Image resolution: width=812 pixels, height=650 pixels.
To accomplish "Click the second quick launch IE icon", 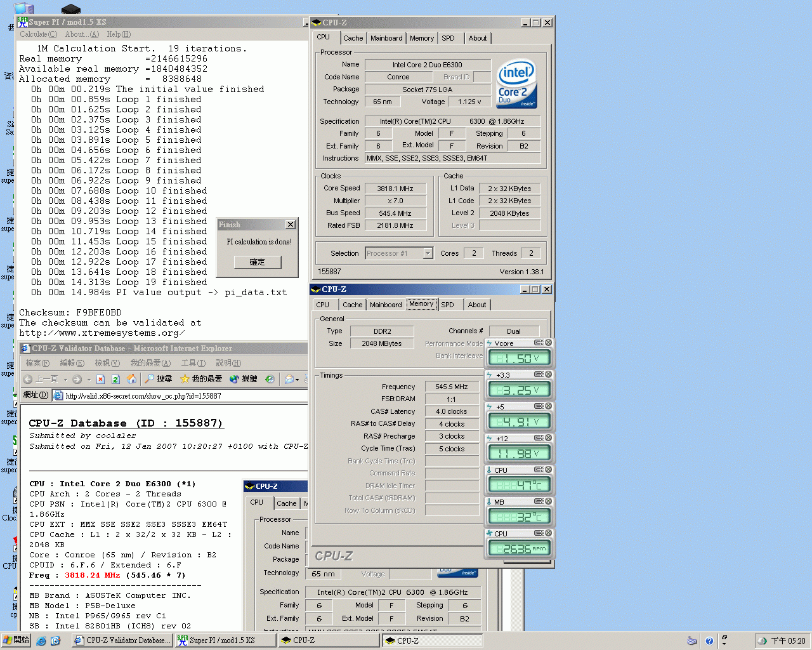I will coord(55,641).
